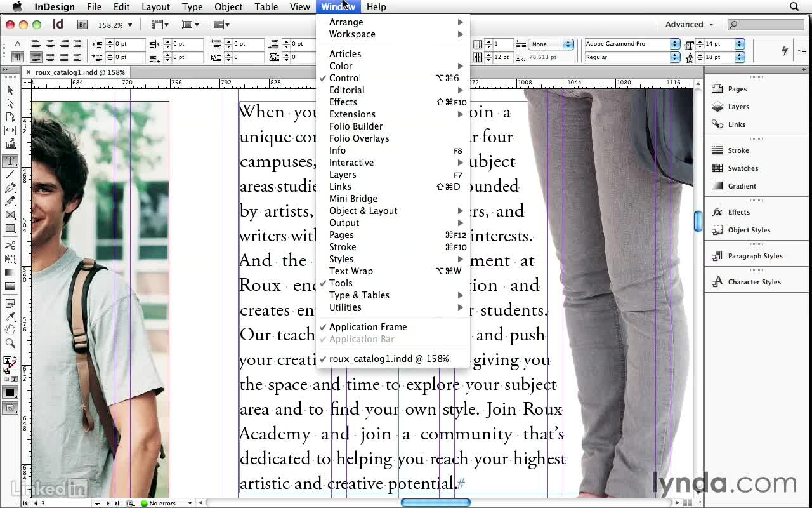Open Adobe Bridge with the Br icon
812x508 pixels.
[82, 25]
